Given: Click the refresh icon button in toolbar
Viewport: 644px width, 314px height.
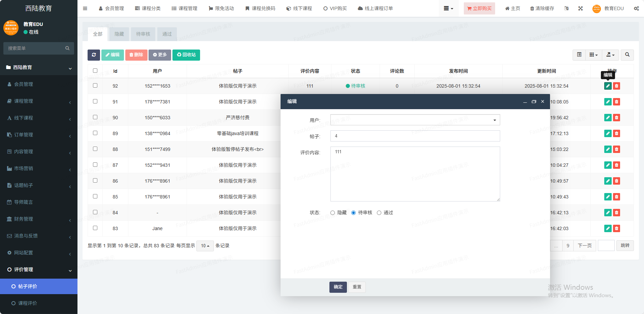Looking at the screenshot, I should point(94,55).
